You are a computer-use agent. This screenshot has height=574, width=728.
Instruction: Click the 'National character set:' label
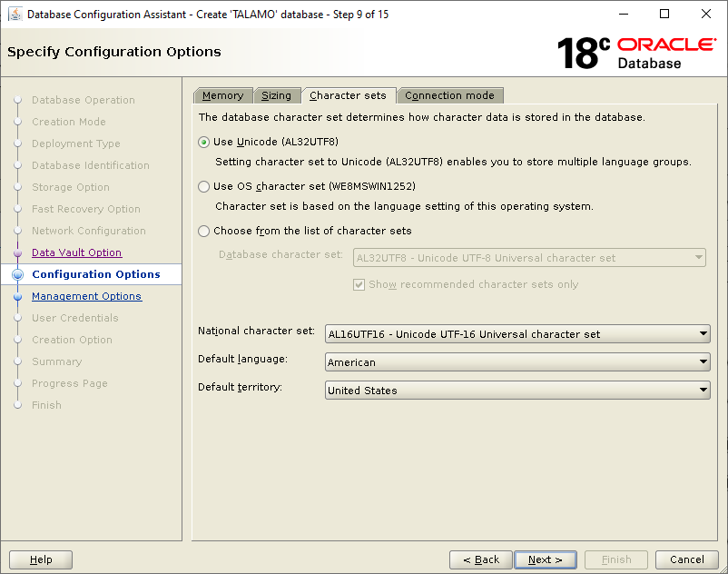[x=256, y=331]
